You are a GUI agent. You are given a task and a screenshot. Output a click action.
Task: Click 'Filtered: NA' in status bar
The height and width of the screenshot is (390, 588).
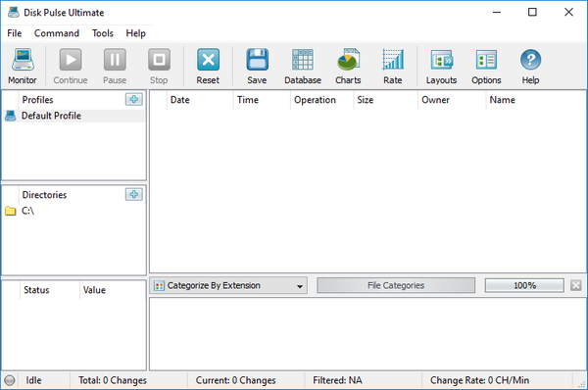coord(337,380)
